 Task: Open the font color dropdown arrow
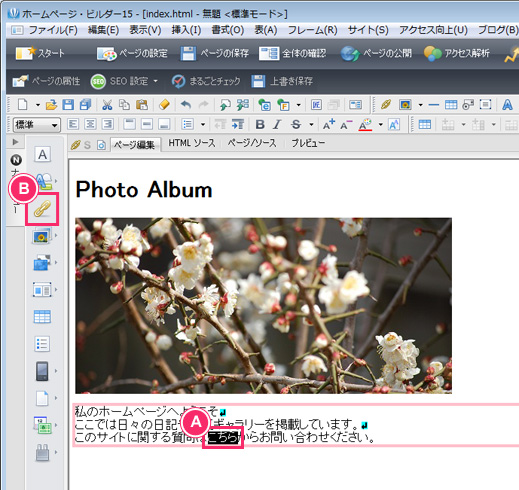[381, 125]
